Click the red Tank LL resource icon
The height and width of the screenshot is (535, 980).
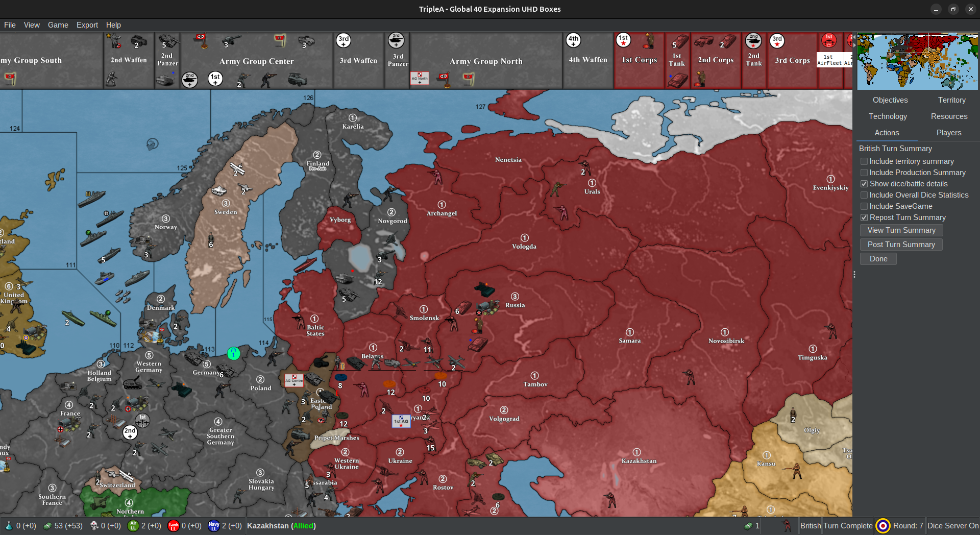[174, 526]
